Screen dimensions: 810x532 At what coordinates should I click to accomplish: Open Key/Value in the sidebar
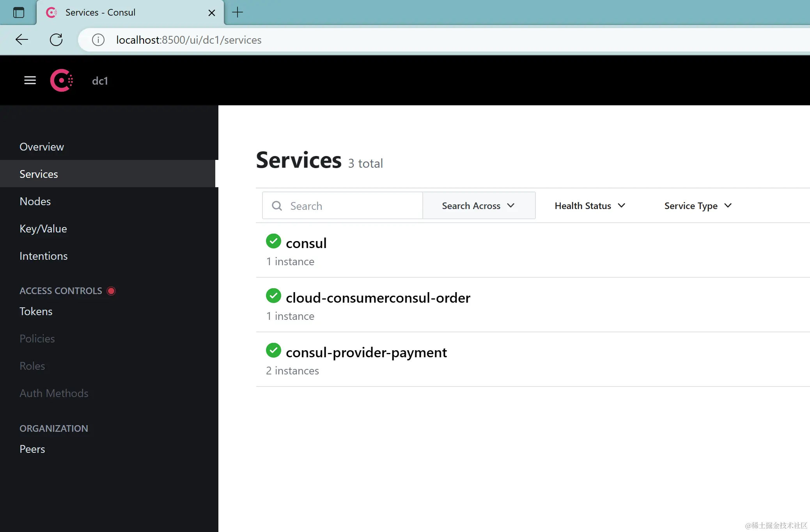click(43, 229)
